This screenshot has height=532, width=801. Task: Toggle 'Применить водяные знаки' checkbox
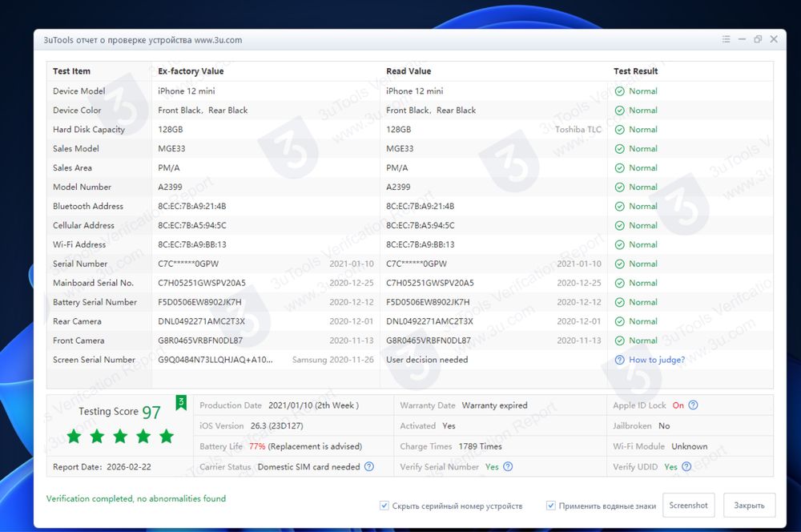[x=551, y=506]
